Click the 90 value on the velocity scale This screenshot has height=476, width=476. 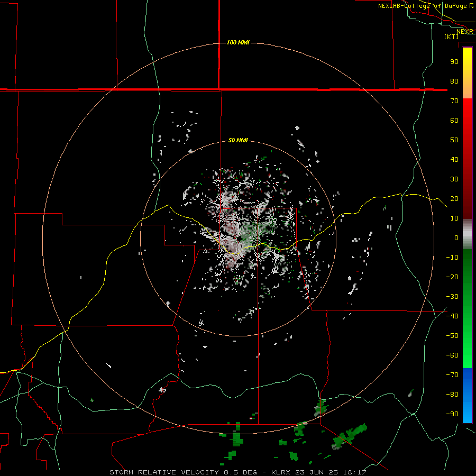454,62
